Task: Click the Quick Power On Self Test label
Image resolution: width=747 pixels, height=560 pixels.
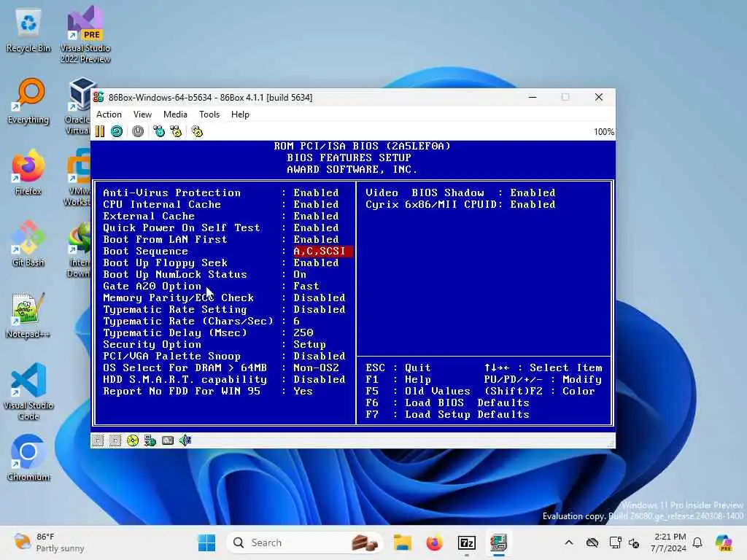Action: pos(182,227)
